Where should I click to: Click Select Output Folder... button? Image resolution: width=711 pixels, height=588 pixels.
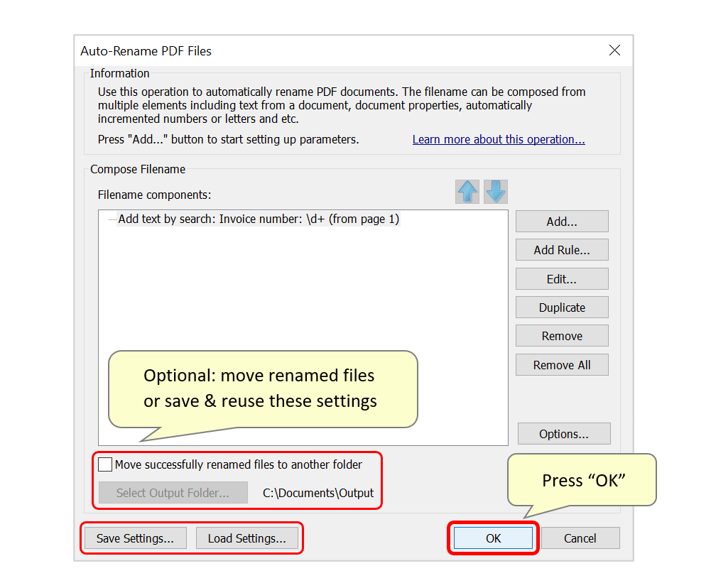point(173,493)
